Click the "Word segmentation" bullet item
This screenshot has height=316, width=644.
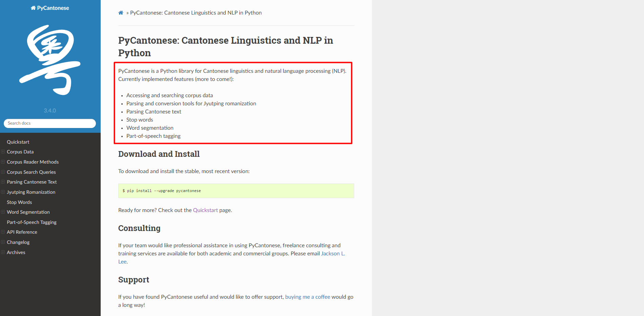point(150,128)
